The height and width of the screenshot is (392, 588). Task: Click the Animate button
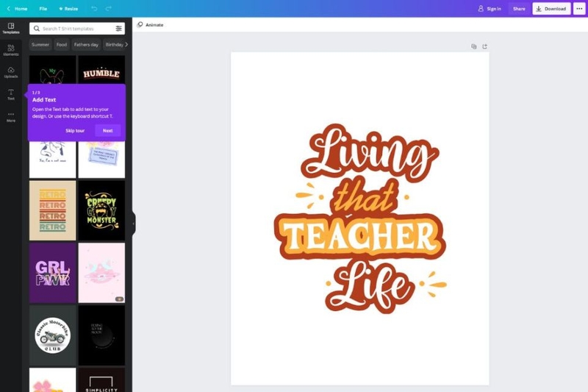pyautogui.click(x=151, y=25)
